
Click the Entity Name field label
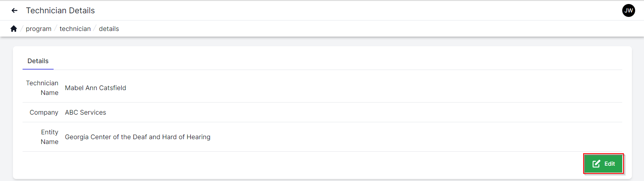(49, 137)
